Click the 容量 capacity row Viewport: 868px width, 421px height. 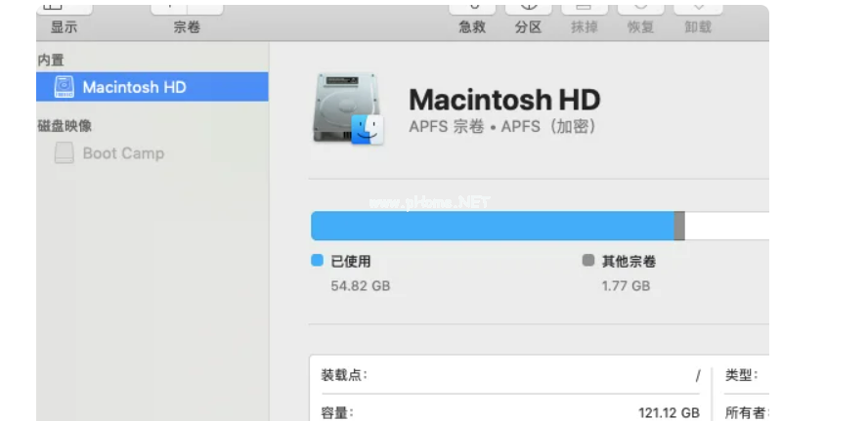pos(510,412)
